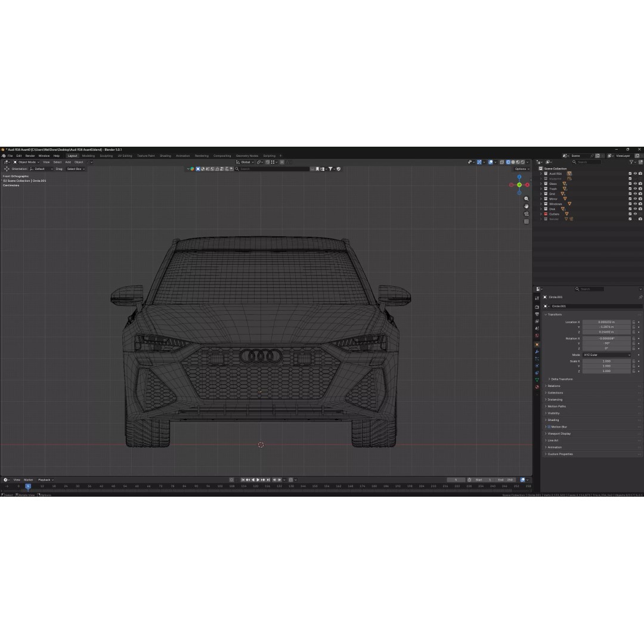Hide the Windows collection in viewport

[635, 204]
